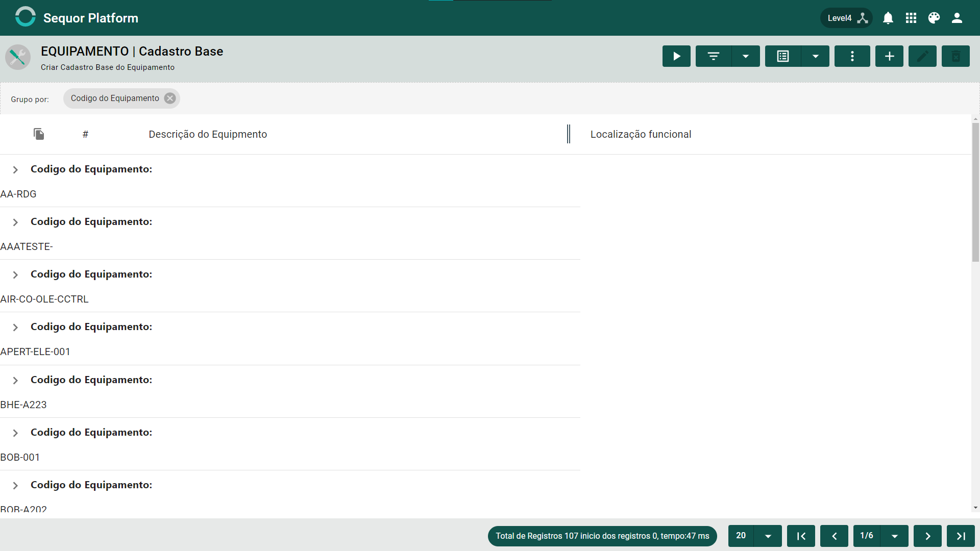Click the EQUIPAMENTO | Cadastro Base title
Viewport: 980px width, 551px height.
click(132, 52)
